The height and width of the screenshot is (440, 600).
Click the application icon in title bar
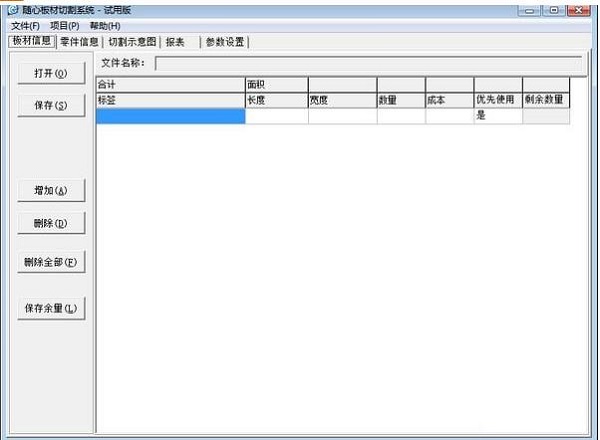(13, 10)
